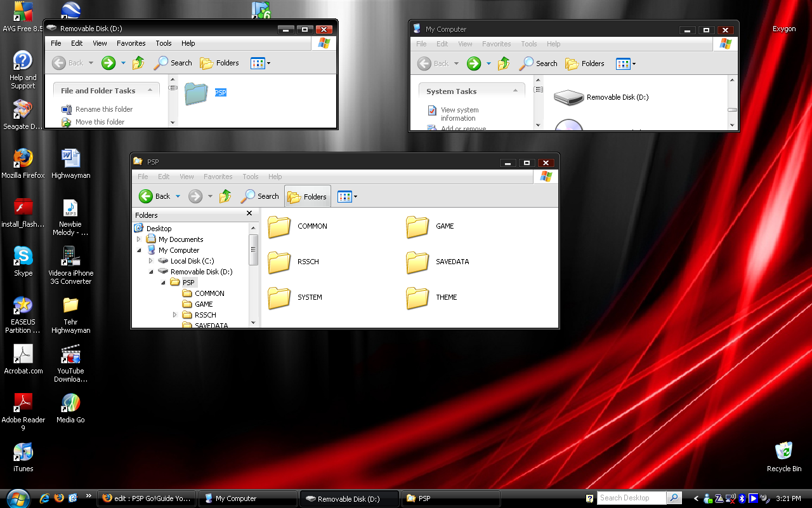Switch to Firefox PSP Go!Guide taskbar button
This screenshot has width=812, height=508.
tap(147, 498)
